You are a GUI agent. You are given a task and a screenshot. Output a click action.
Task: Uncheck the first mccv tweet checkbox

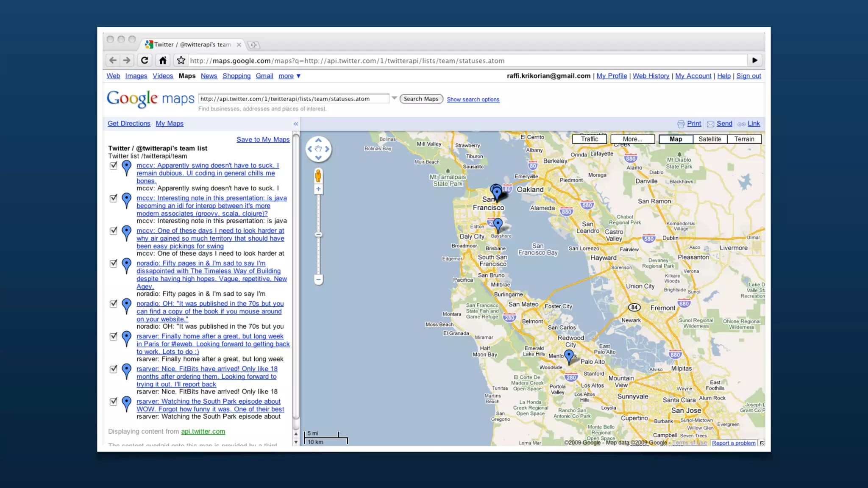pos(113,166)
